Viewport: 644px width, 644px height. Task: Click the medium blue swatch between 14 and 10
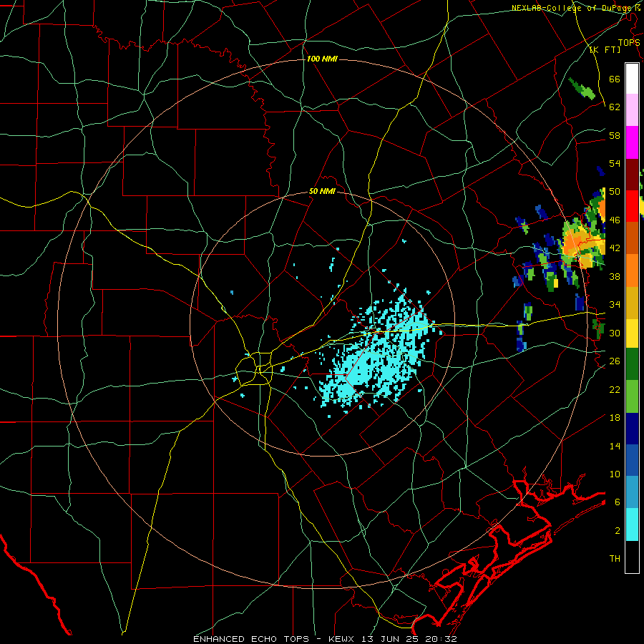click(632, 460)
